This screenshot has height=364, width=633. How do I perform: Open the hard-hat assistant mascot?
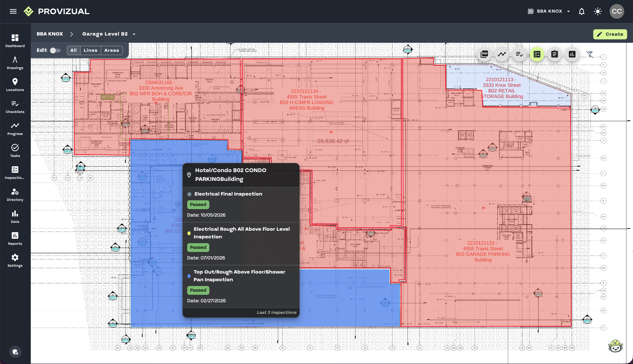tap(615, 346)
